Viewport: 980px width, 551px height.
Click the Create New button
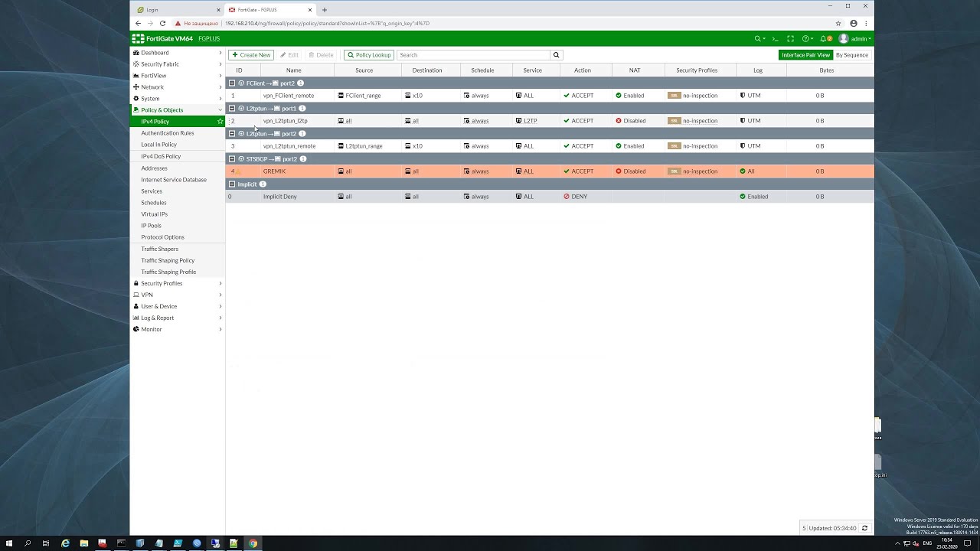(x=251, y=55)
